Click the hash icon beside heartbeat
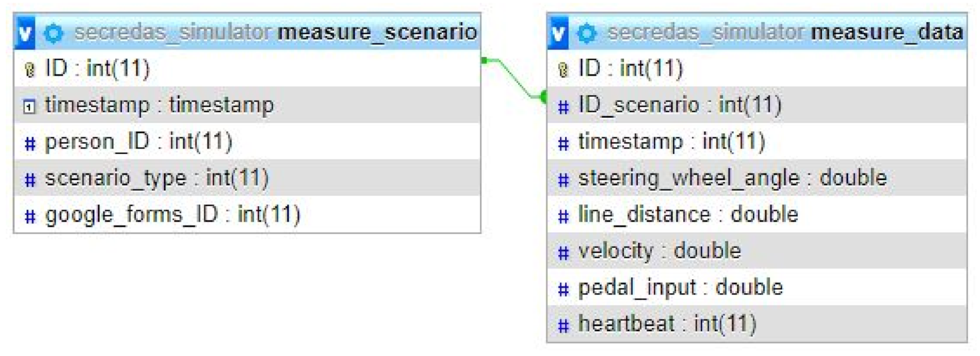 click(563, 325)
